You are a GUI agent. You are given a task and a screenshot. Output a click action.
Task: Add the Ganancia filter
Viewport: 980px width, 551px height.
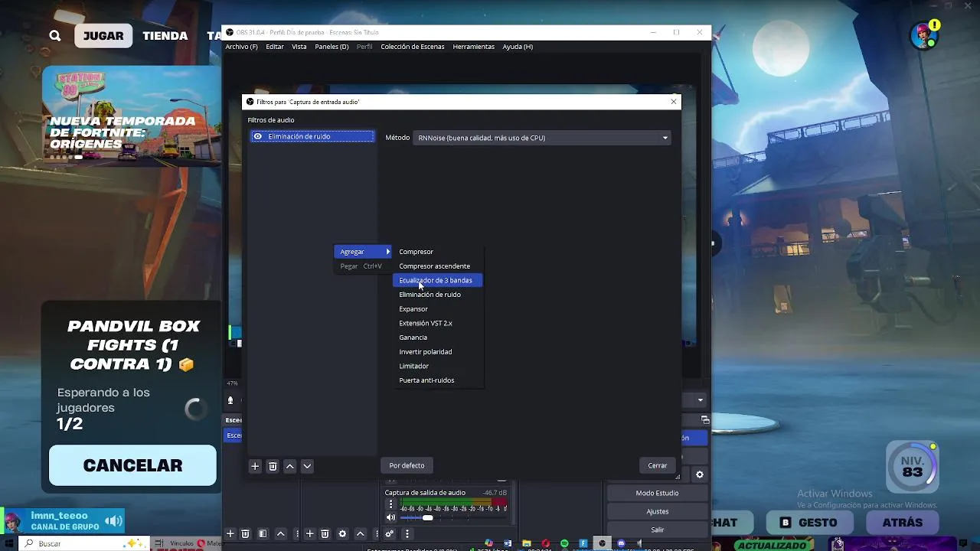(x=438, y=337)
